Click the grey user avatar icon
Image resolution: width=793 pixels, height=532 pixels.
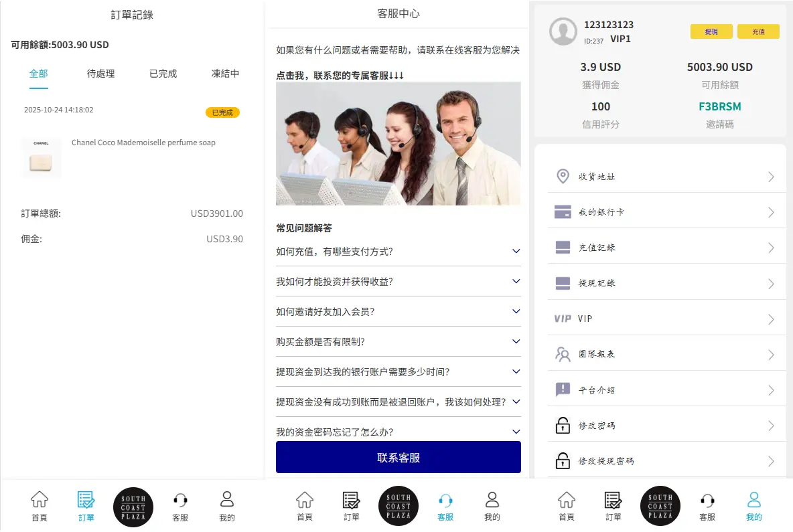click(563, 31)
